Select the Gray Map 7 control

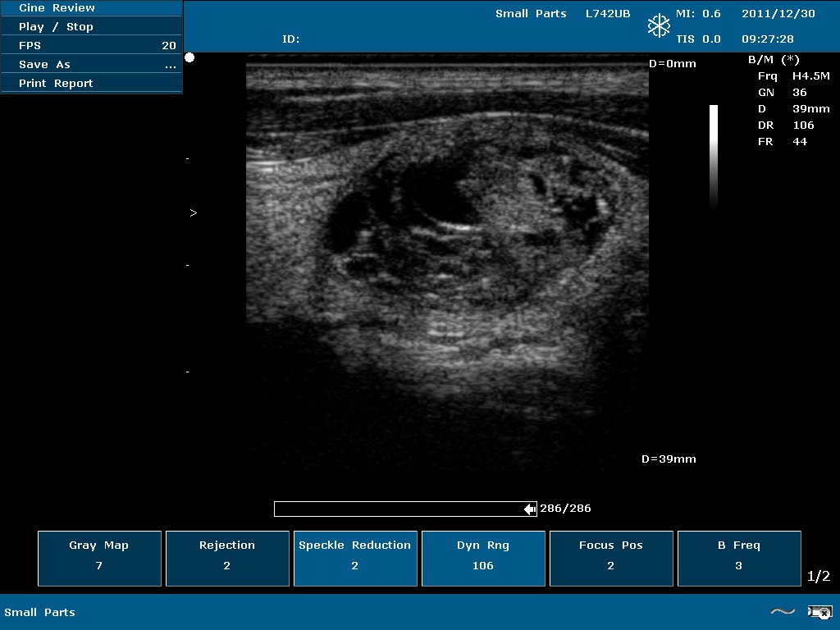click(x=99, y=559)
